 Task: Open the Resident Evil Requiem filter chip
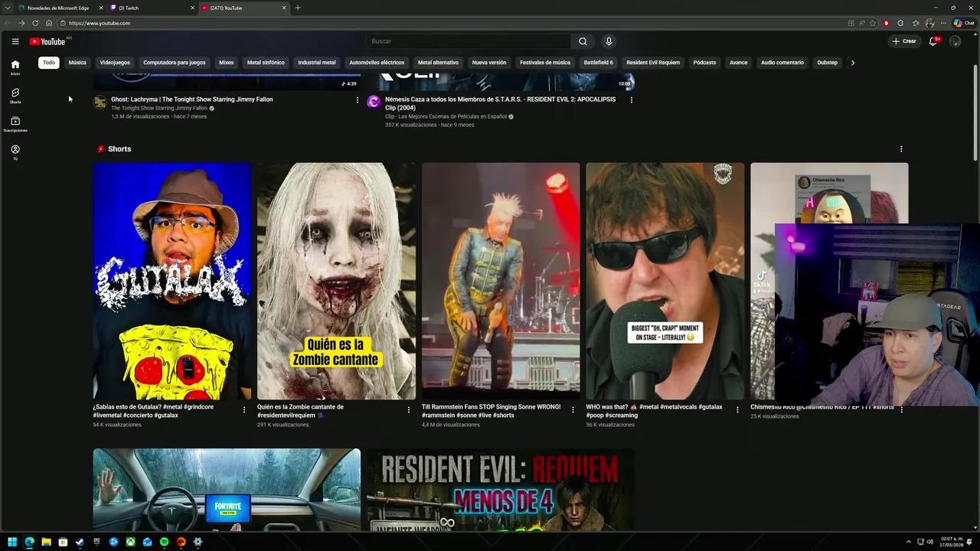(x=652, y=62)
